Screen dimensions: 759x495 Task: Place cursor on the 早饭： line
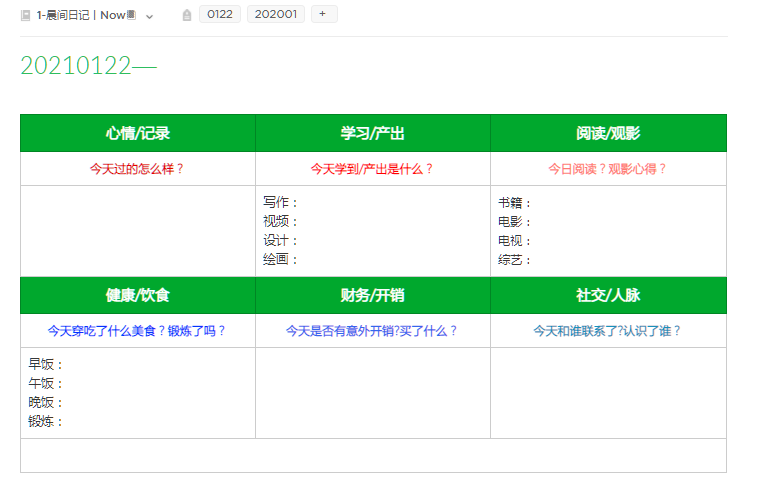(46, 364)
